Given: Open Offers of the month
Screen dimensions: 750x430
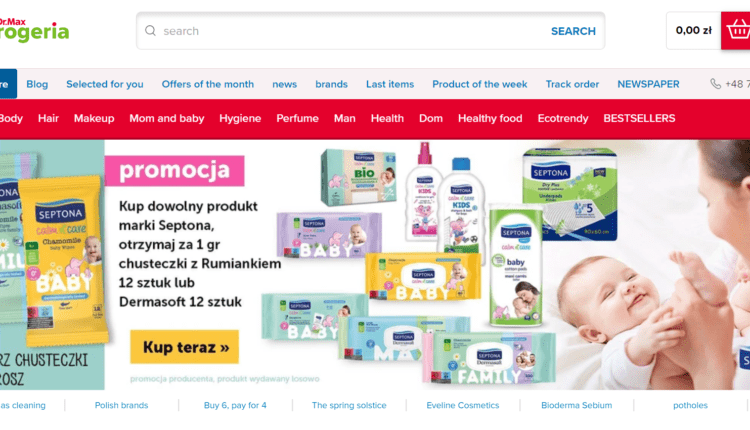Looking at the screenshot, I should coord(208,84).
